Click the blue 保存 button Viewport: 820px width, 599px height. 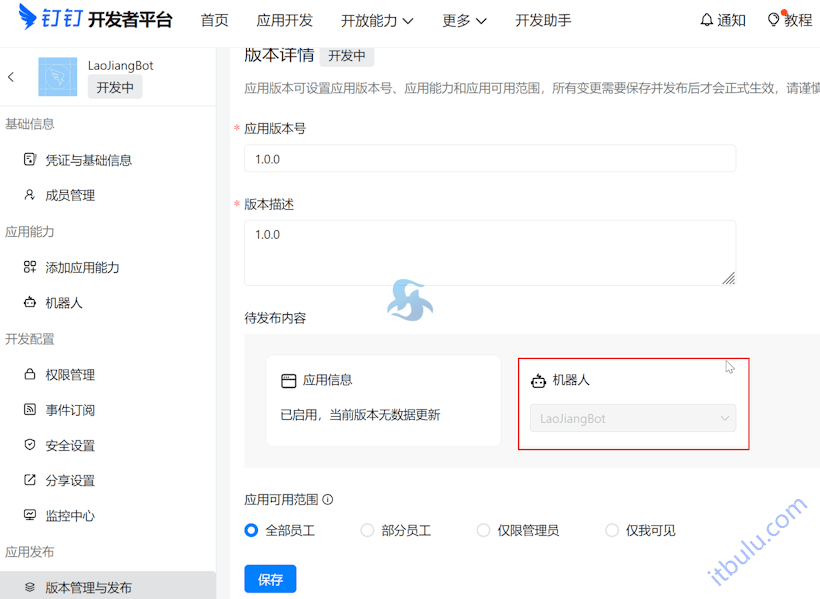click(270, 578)
